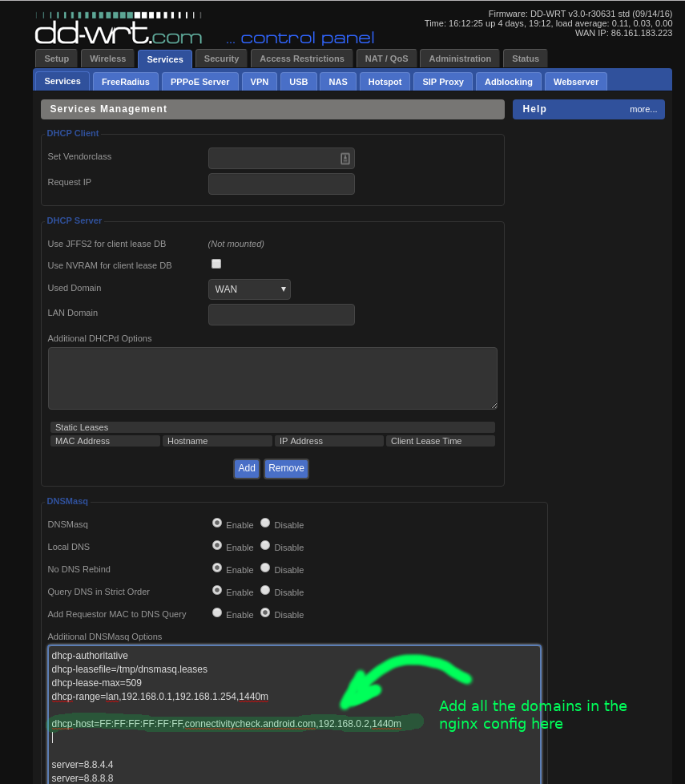Click the (Not mounted) JFFS2 status text
The width and height of the screenshot is (685, 784).
[236, 244]
